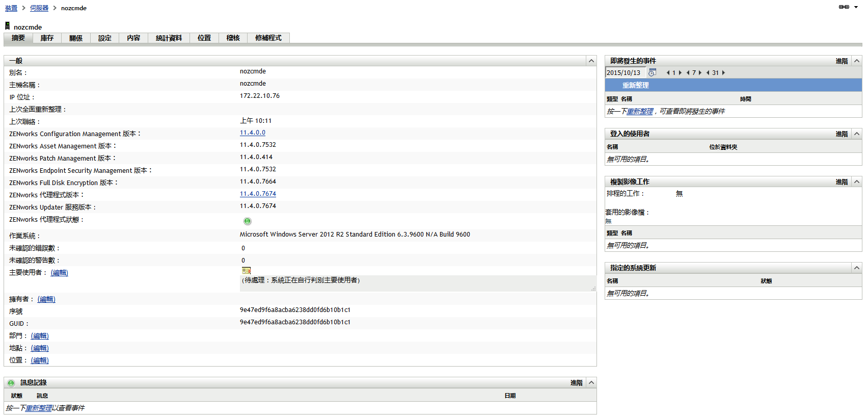868x415 pixels.
Task: Collapse the 一般 panel
Action: 591,61
